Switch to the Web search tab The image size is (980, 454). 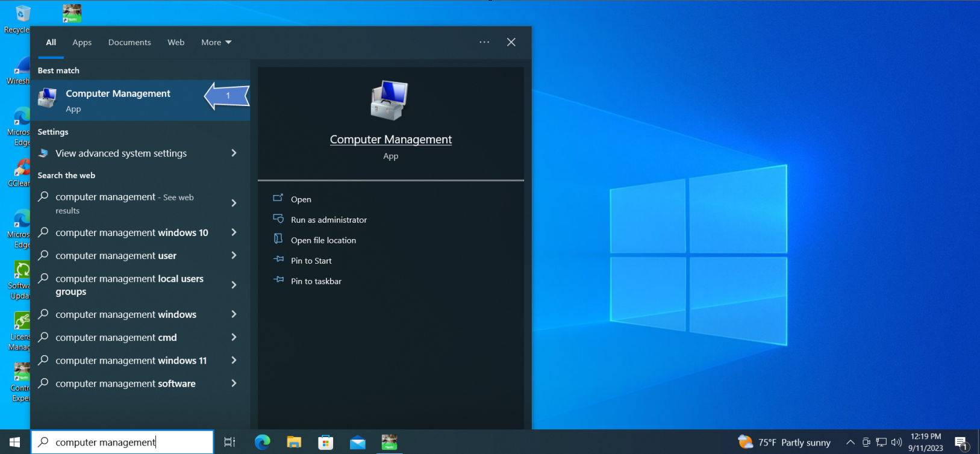click(x=176, y=42)
